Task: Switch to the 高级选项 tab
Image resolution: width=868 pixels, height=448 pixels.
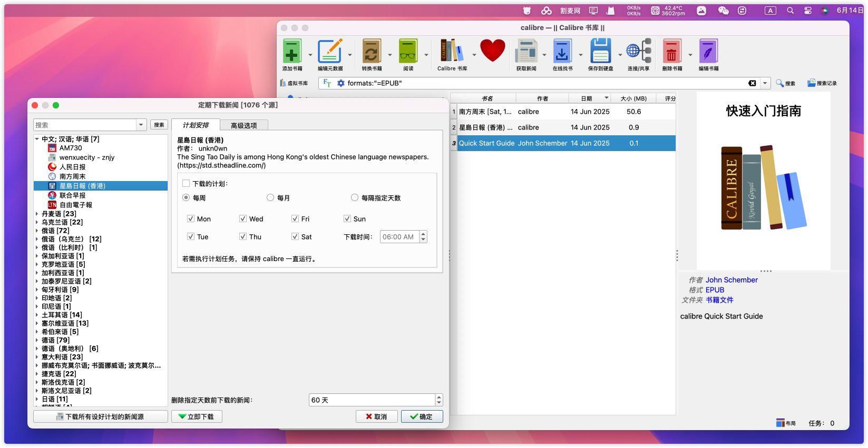Action: coord(243,125)
